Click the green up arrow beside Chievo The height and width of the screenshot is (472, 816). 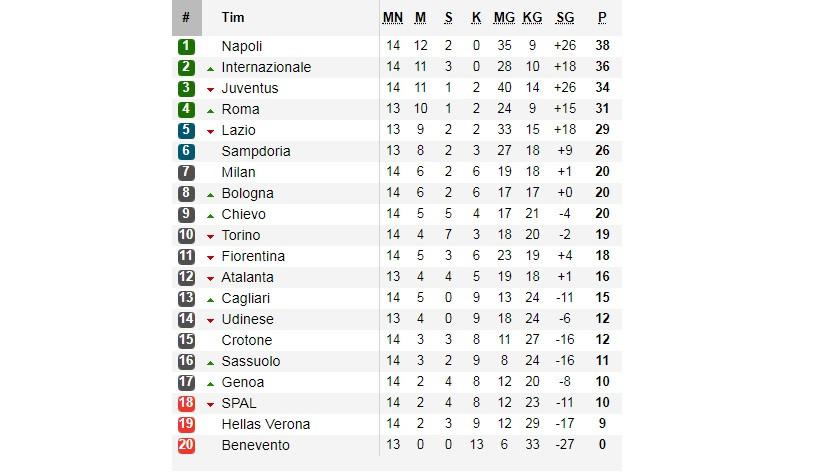(x=211, y=215)
